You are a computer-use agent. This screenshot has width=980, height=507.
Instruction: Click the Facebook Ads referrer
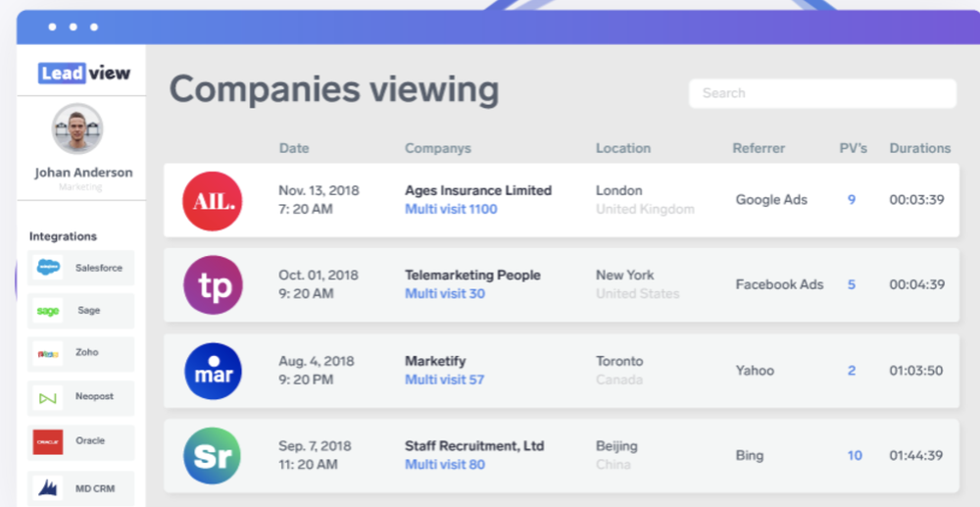779,284
